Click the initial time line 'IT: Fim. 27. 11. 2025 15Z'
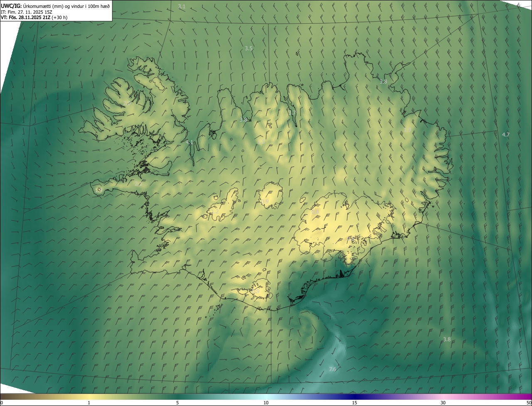 click(26, 12)
